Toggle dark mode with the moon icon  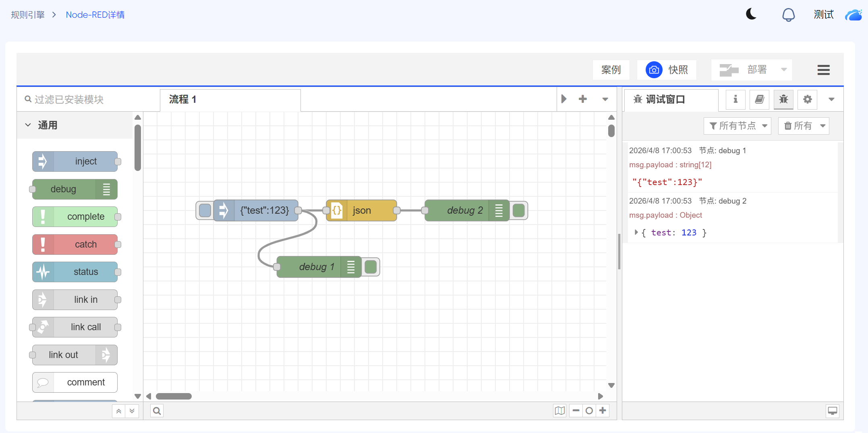[x=751, y=15]
